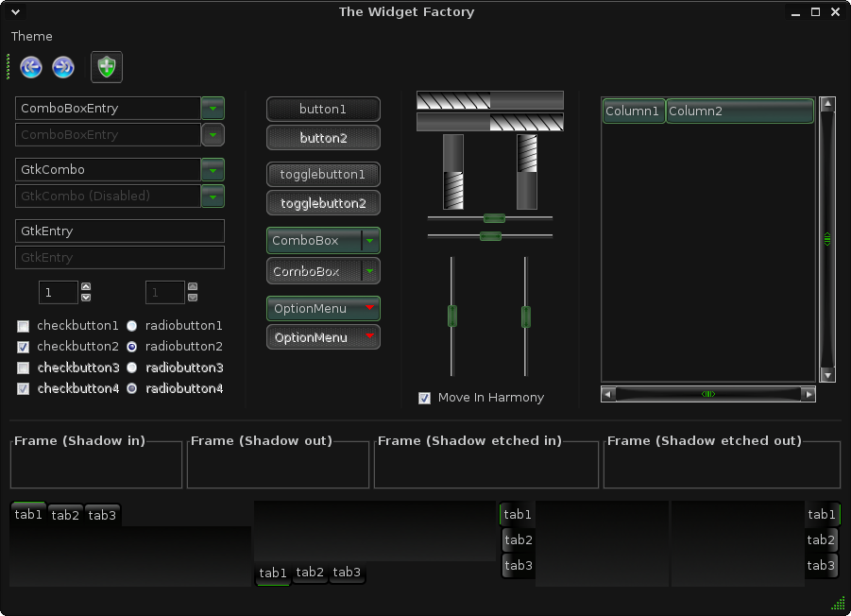851x616 pixels.
Task: Select tab3 in the right-side tabbed notebook
Action: pos(821,566)
